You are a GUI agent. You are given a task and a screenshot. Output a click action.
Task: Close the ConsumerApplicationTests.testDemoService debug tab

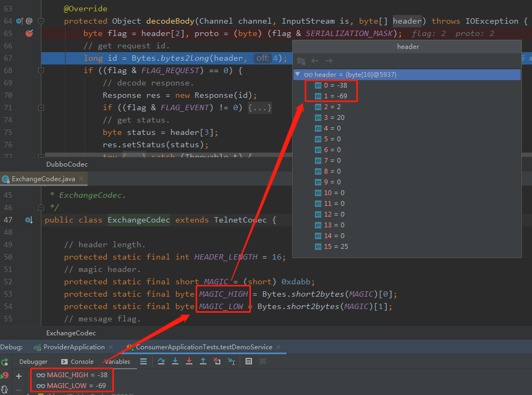[278, 347]
